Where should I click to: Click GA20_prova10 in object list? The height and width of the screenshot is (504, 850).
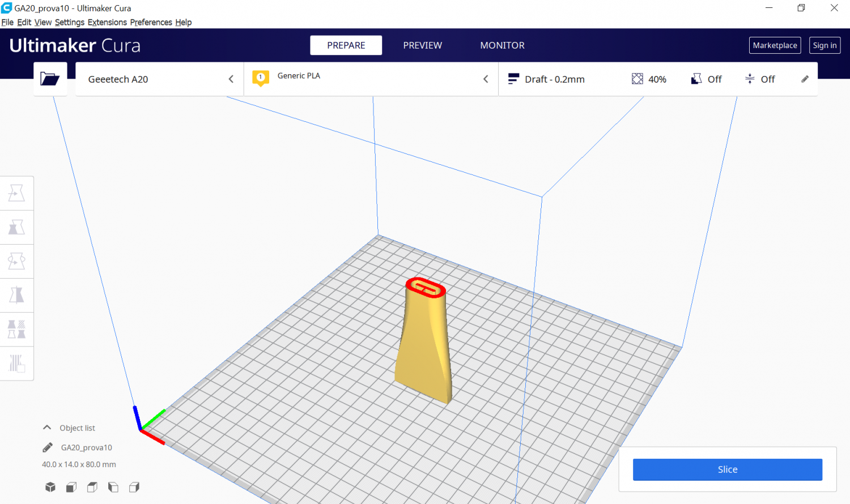point(87,447)
